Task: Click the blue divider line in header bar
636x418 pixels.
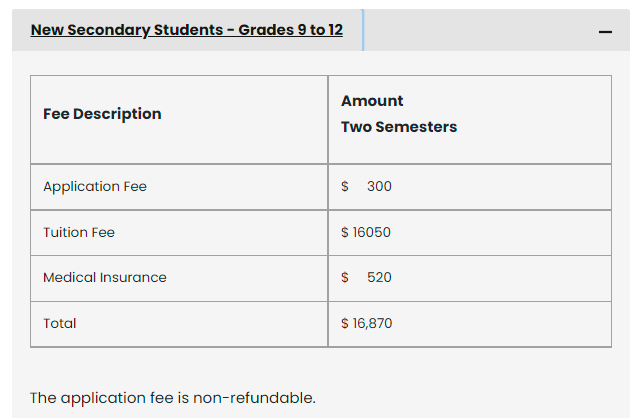Action: coord(363,30)
